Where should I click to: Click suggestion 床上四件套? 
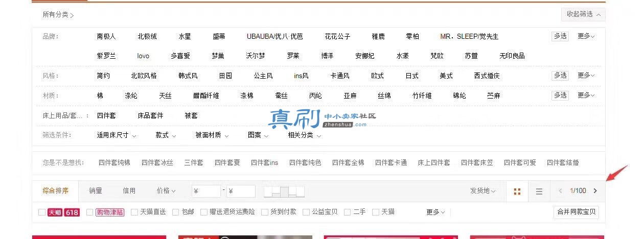point(434,162)
